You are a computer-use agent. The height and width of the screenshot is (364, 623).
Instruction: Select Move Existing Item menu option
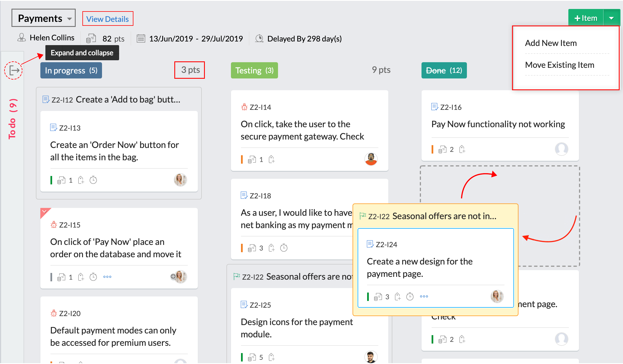(x=559, y=65)
